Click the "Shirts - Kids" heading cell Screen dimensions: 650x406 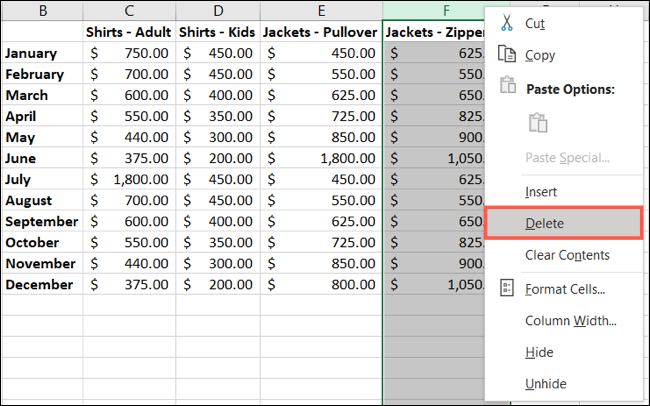217,32
